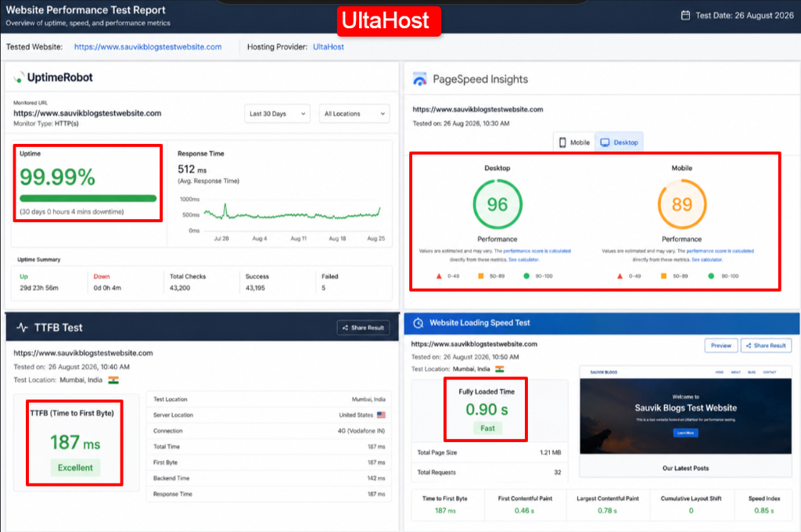Click Learn More button in website preview
The height and width of the screenshot is (532, 801).
tap(685, 433)
